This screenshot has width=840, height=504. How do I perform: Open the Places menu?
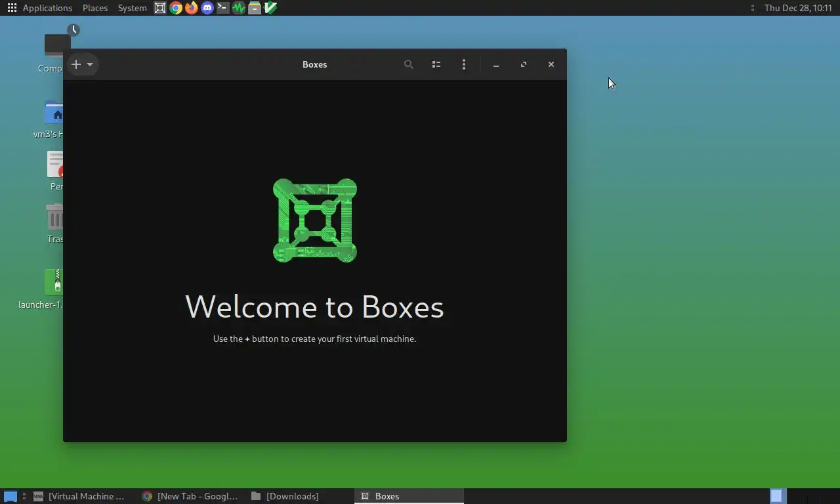tap(95, 8)
